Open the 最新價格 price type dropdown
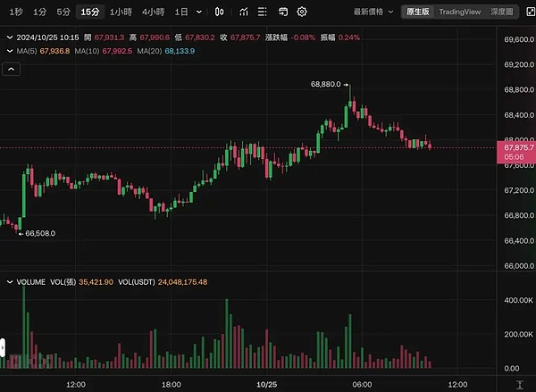The image size is (536, 392). pos(373,12)
